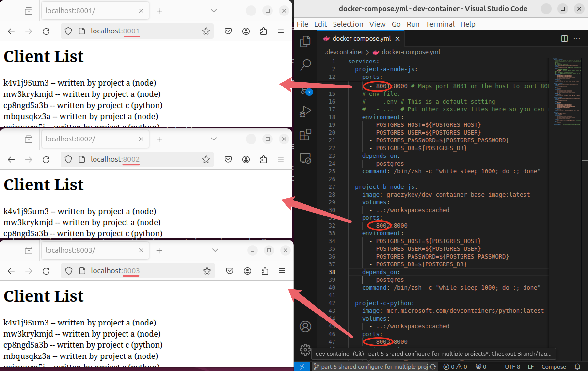Open the More Actions ellipsis in editor

click(x=577, y=39)
